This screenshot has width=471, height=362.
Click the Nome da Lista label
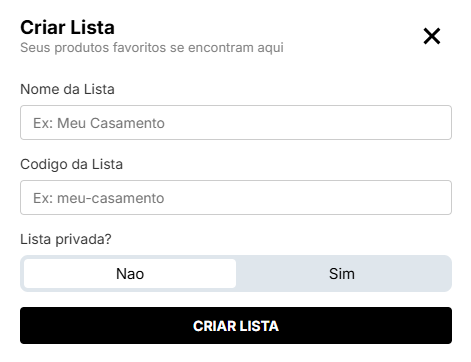[67, 89]
